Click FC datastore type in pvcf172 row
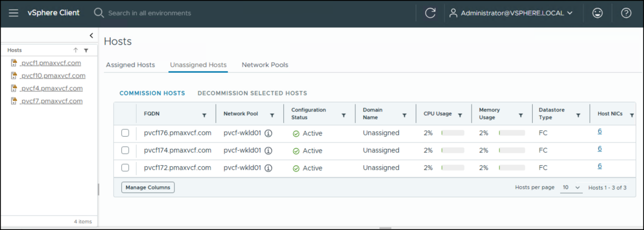This screenshot has width=644, height=230. click(x=543, y=168)
